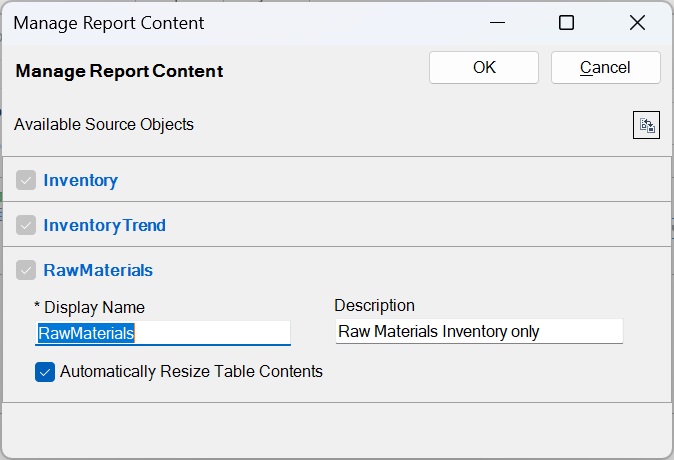Toggle the RawMaterials source object checkbox
Viewport: 674px width, 460px height.
(26, 270)
